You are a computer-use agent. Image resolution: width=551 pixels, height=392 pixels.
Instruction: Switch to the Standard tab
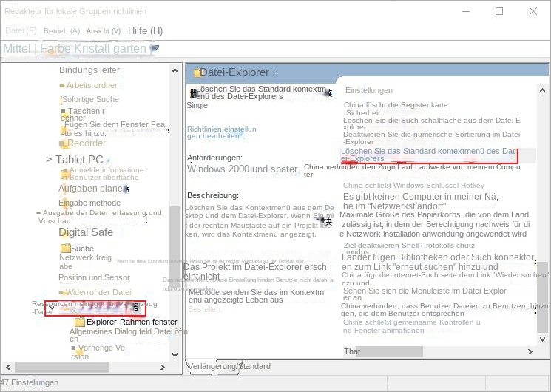(254, 366)
